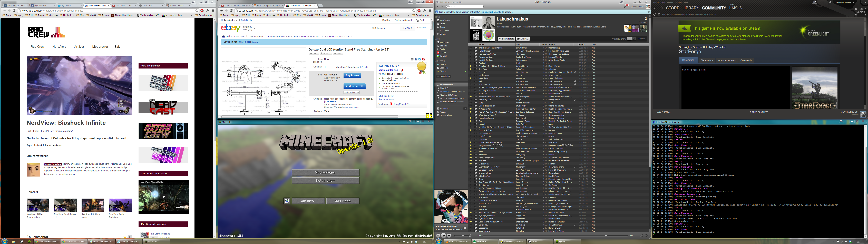This screenshot has width=868, height=244.
Task: Click Buy It Now on eBay
Action: (353, 75)
